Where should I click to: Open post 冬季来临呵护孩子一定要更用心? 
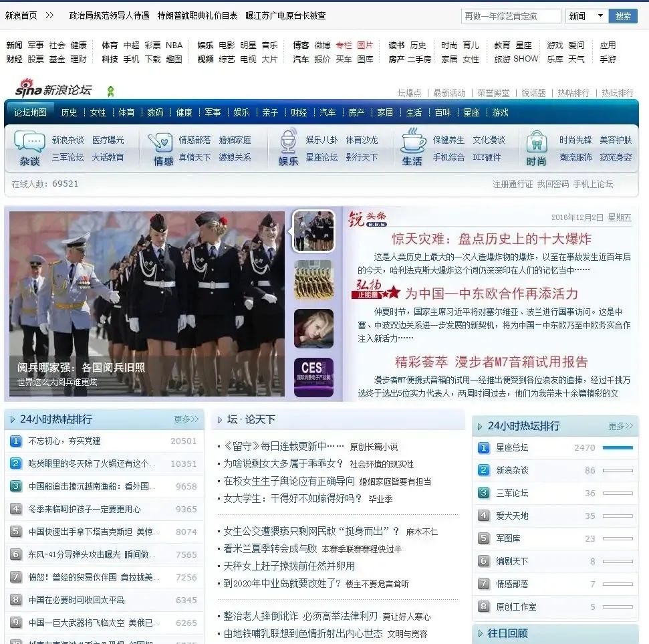(x=84, y=509)
